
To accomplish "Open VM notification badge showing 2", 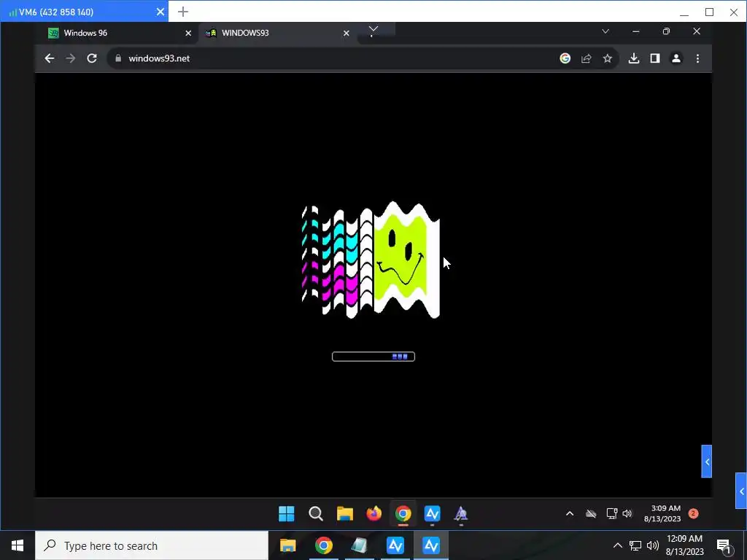I will pos(694,513).
